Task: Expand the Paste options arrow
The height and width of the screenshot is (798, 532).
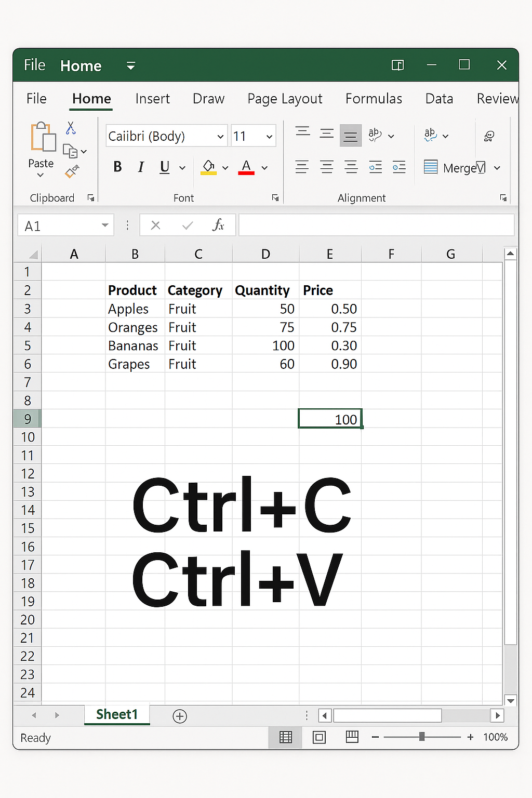Action: click(x=41, y=175)
